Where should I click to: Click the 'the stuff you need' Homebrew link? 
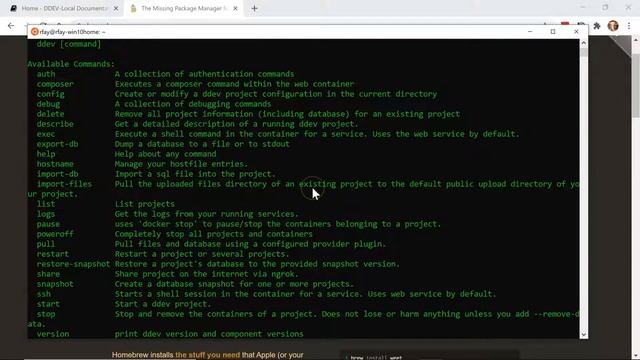207,355
